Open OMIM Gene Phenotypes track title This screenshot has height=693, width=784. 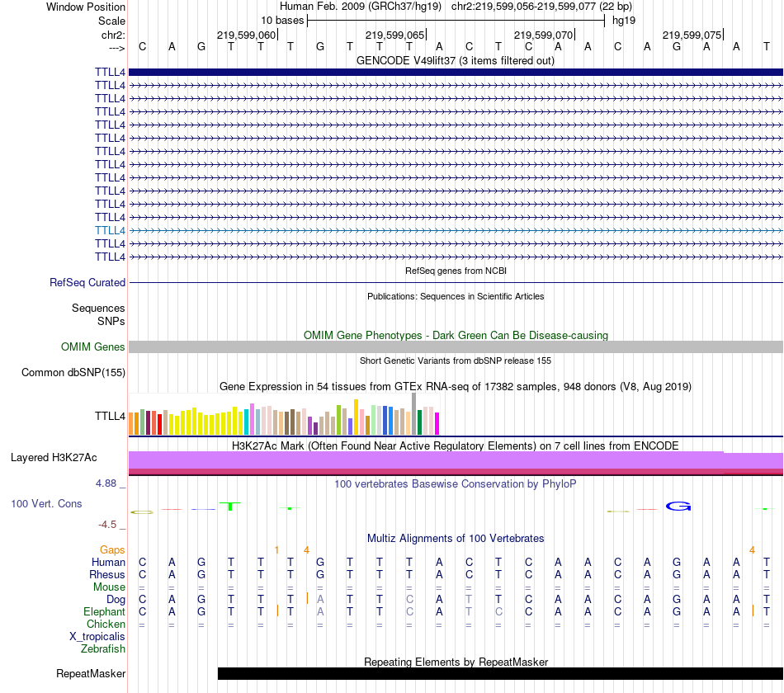coord(456,336)
